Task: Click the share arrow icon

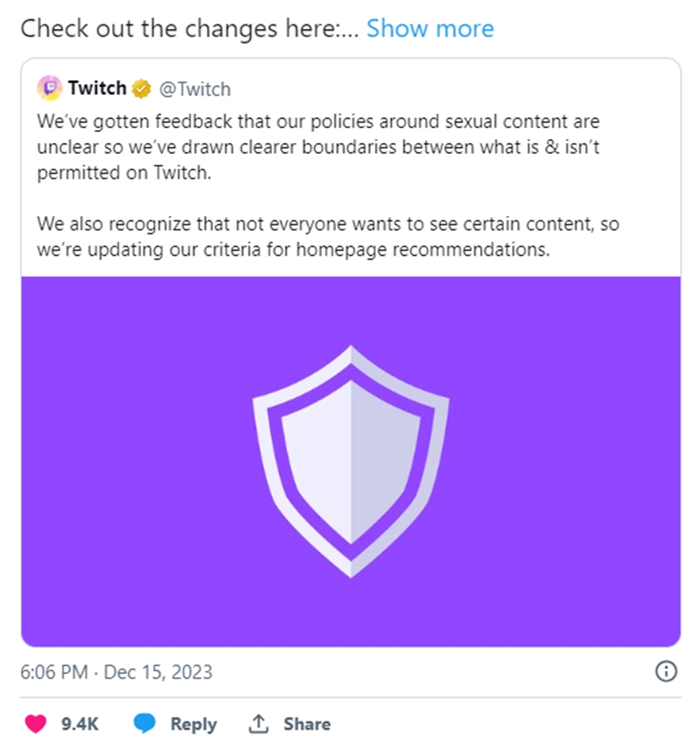Action: tap(257, 724)
